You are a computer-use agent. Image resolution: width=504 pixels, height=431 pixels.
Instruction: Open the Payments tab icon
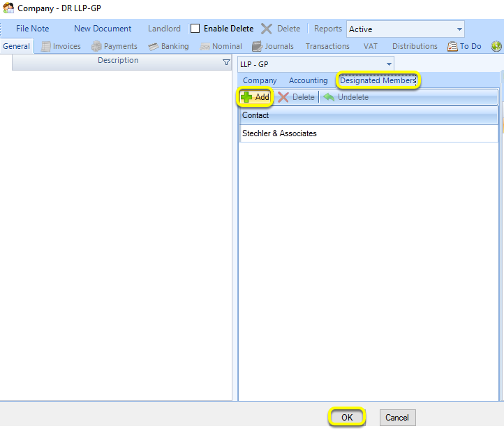96,46
